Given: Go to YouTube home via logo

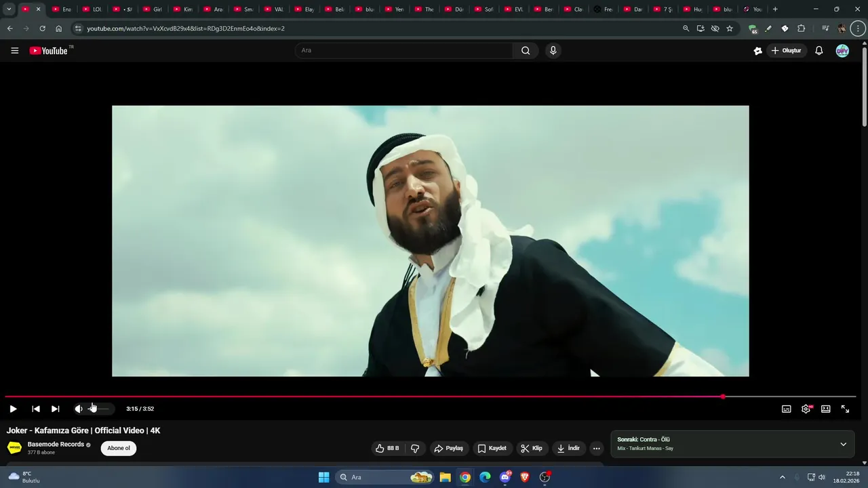Looking at the screenshot, I should [x=48, y=51].
